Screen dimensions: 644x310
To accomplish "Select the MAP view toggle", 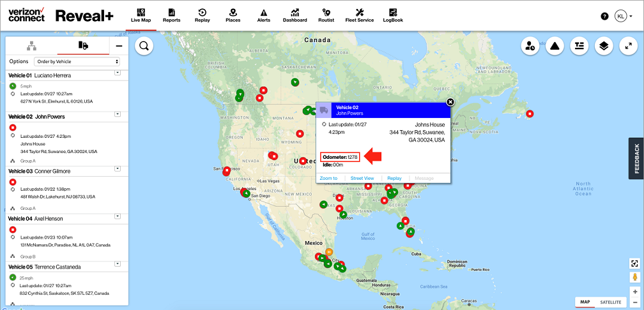I will [585, 302].
